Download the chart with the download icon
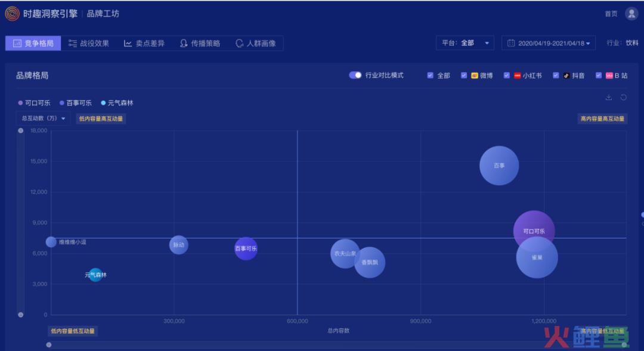 609,97
